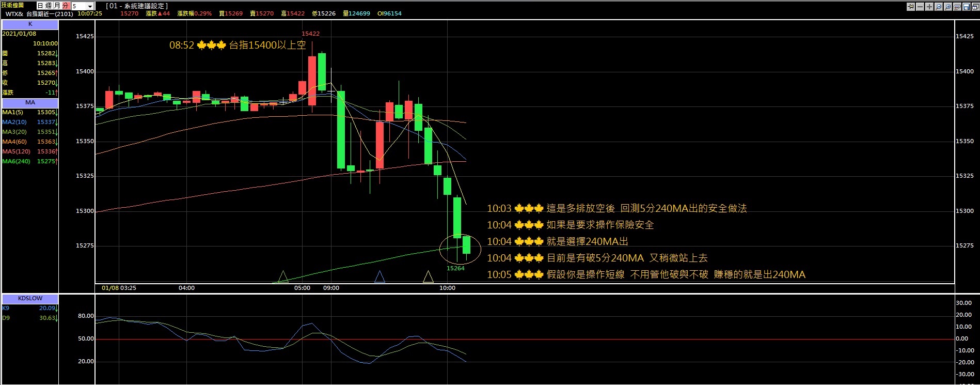
Task: Zoom out with the magnifier minus icon
Action: click(939, 7)
